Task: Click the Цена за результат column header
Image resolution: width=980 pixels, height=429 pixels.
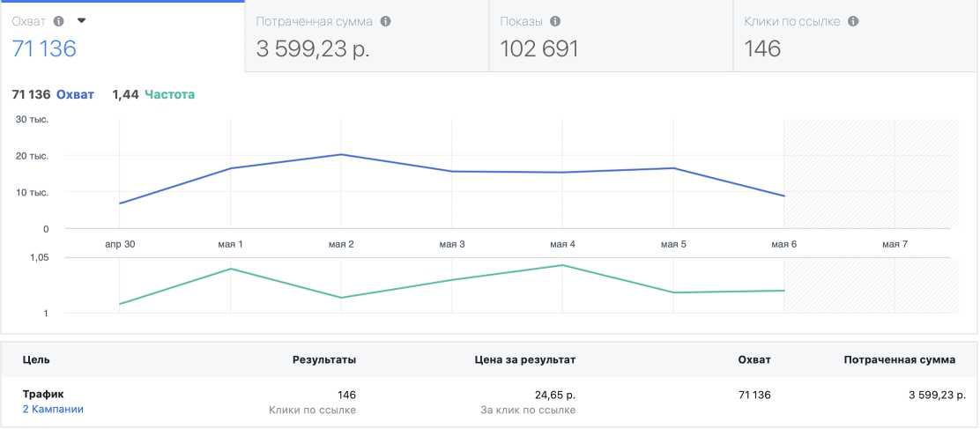Action: (524, 359)
